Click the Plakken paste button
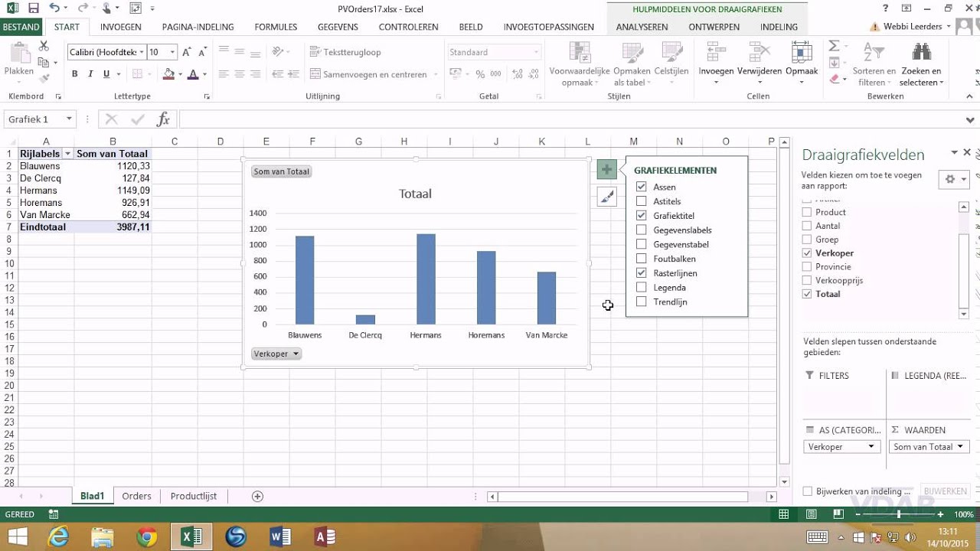Screen dimensions: 980x551 coord(19,63)
